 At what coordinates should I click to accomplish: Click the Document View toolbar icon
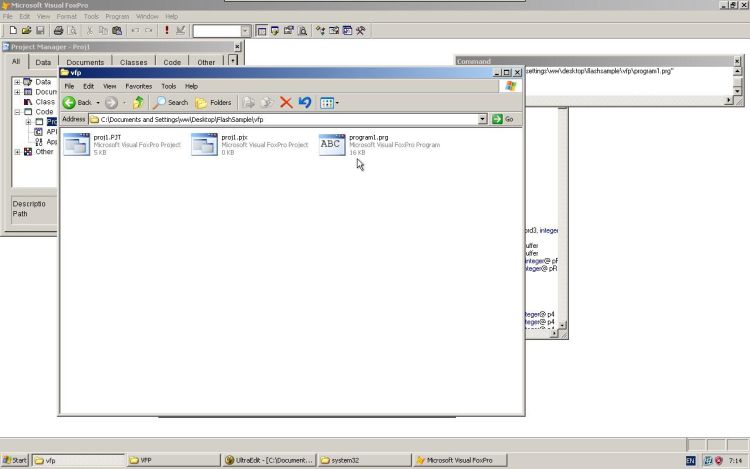[x=302, y=31]
